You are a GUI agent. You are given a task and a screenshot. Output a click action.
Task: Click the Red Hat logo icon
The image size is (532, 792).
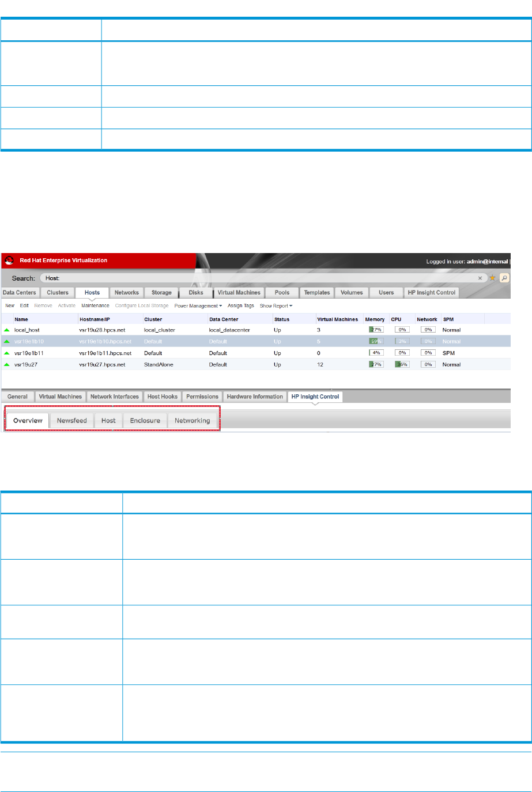tap(9, 261)
